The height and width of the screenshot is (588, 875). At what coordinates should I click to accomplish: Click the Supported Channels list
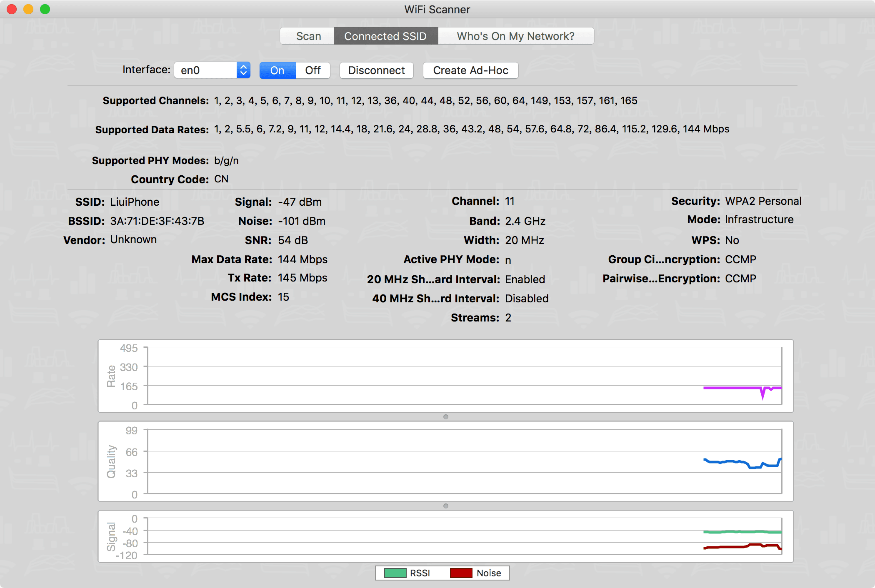pos(426,100)
